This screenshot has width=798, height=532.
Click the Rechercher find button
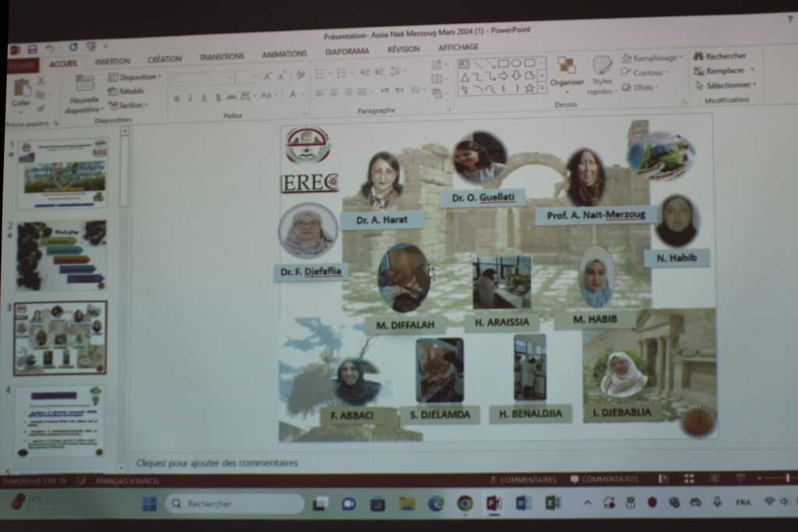tap(720, 56)
